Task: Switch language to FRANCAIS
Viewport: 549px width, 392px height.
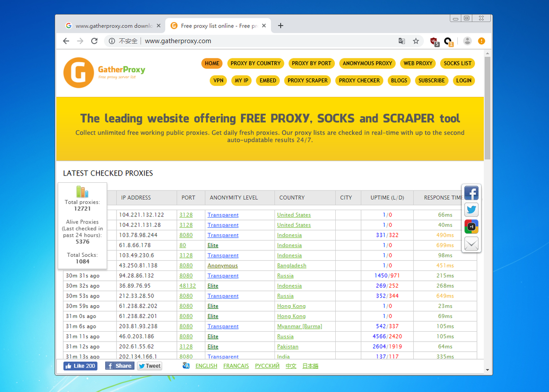Action: [236, 366]
